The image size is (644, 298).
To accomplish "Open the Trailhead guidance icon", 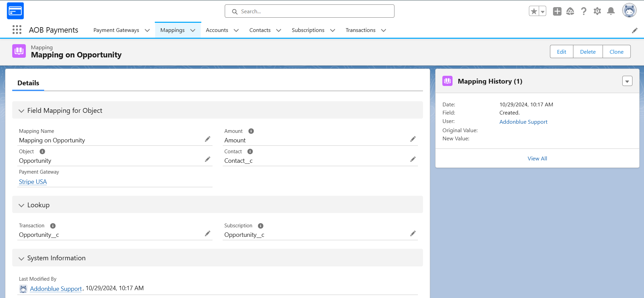I will click(570, 11).
